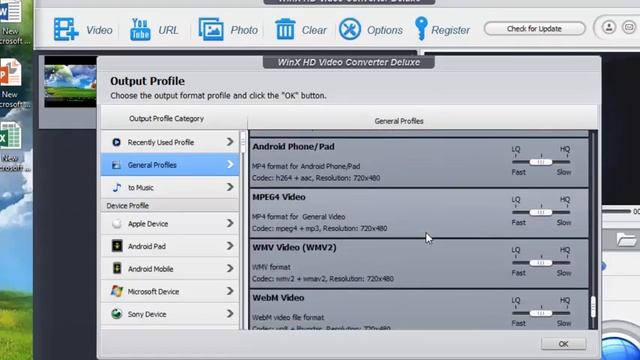
Task: Expand General Profiles chevron
Action: (x=230, y=164)
